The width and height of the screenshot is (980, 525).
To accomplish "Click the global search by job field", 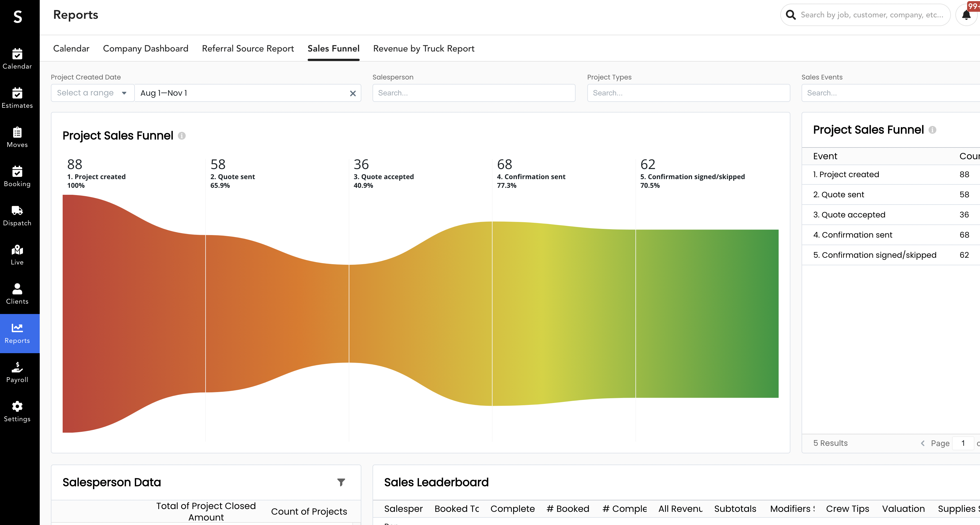I will [x=871, y=15].
